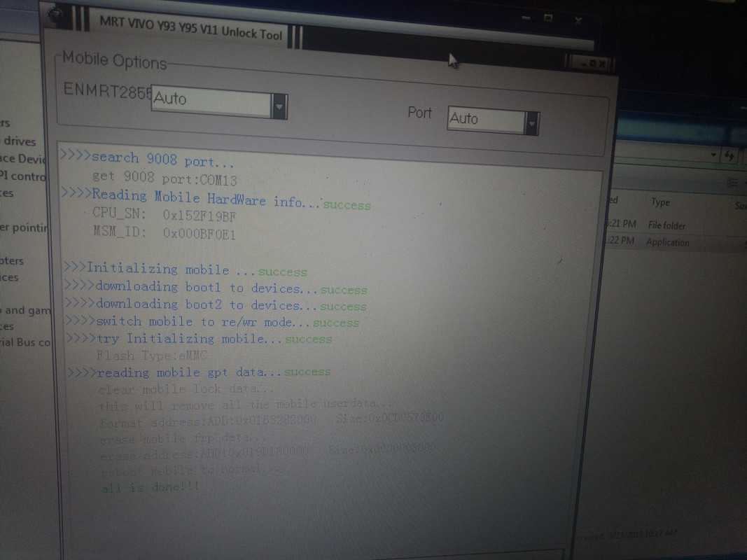Click the 'all is done!!!' log line
The width and height of the screenshot is (747, 560).
click(150, 487)
